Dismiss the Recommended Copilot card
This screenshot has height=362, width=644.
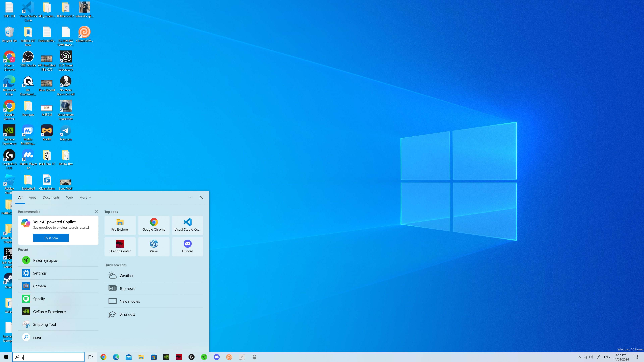pos(96,212)
